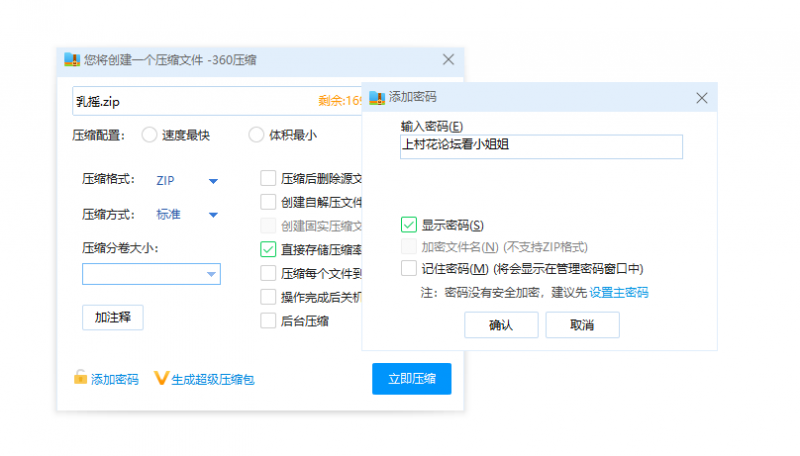Click the 360 Zip icon in main title bar
The image size is (800, 456).
tap(72, 60)
